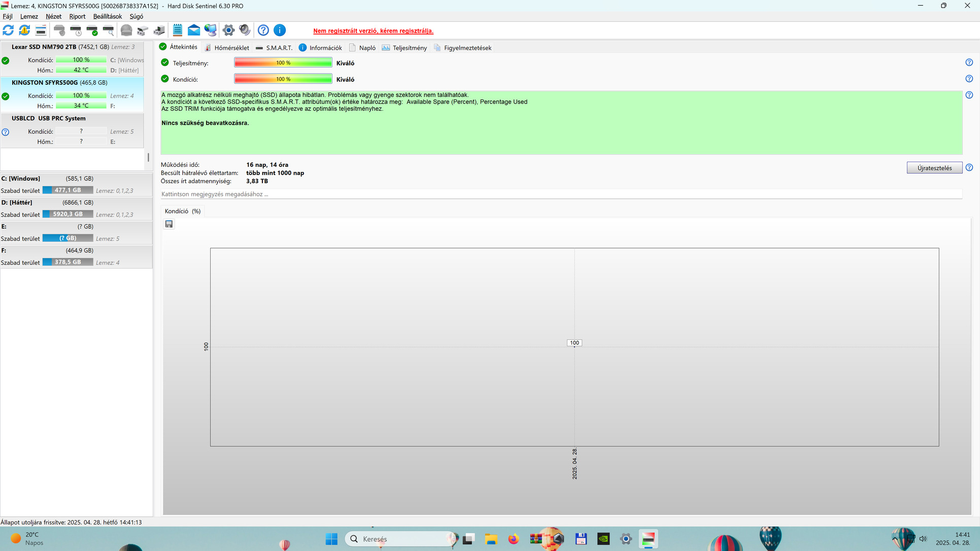
Task: Switch to the S.M.A.R.T. tab
Action: coord(279,48)
